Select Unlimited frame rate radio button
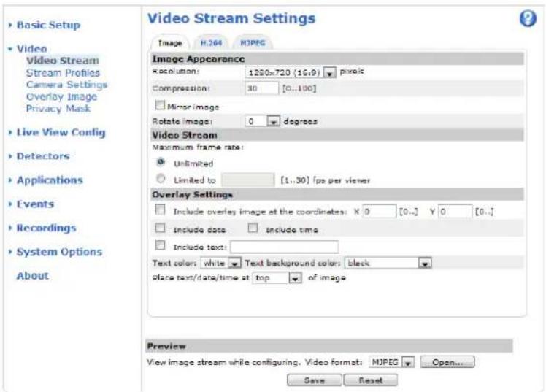 [x=161, y=162]
